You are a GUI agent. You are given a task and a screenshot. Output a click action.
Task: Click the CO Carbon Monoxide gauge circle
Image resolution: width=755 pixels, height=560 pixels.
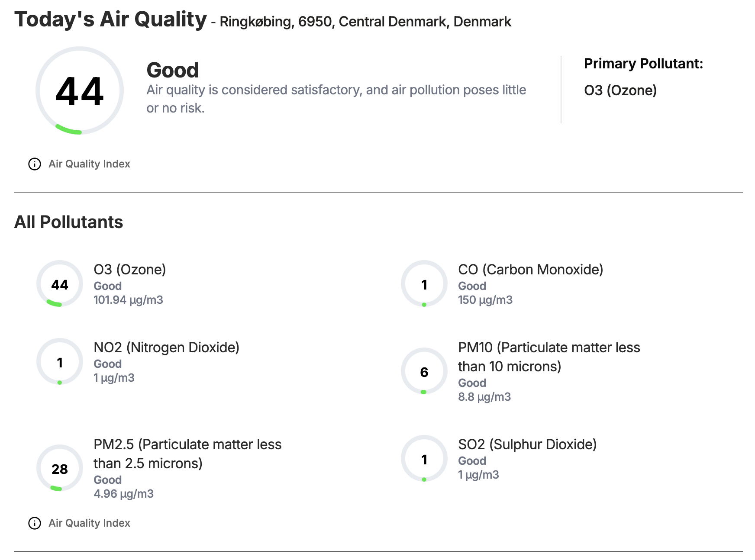pyautogui.click(x=424, y=283)
